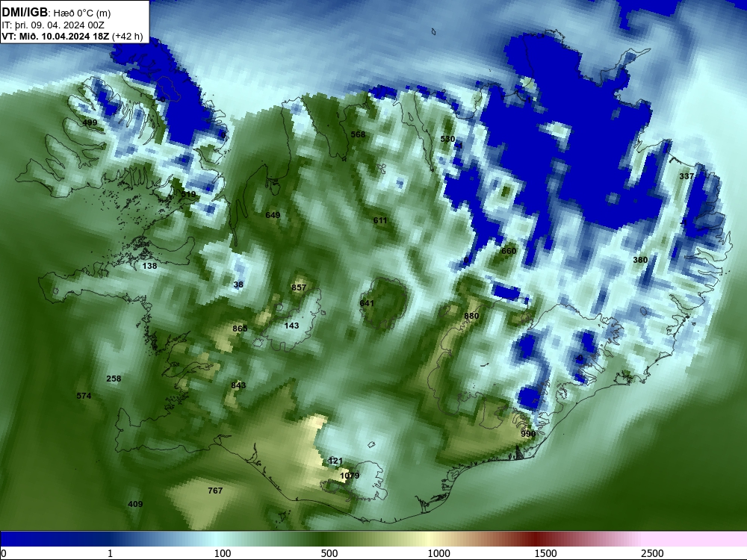
Task: Select the legend label 100
Action: pyautogui.click(x=223, y=553)
